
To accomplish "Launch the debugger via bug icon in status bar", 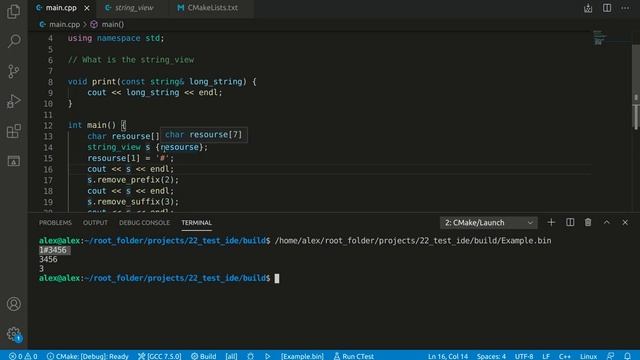I will click(x=250, y=356).
